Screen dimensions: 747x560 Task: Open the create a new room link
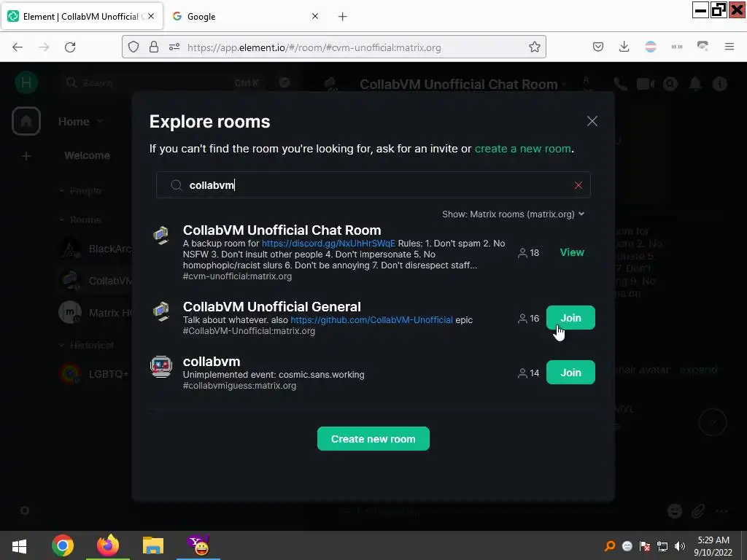coord(522,149)
